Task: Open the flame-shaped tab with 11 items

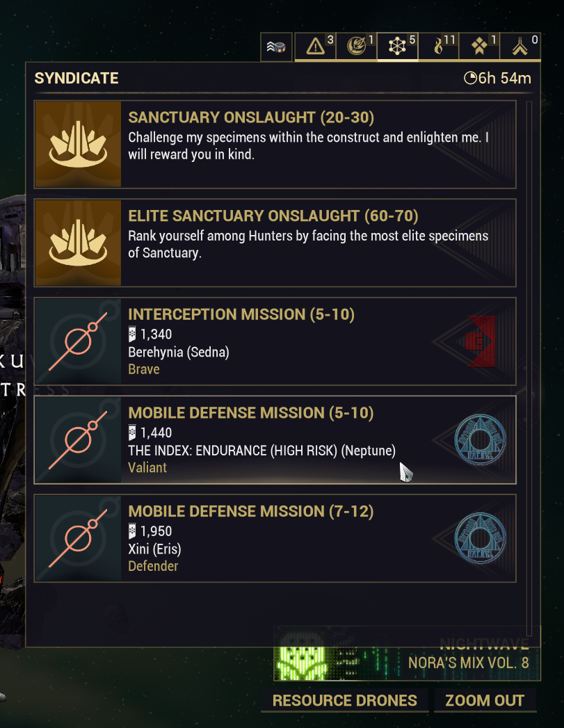Action: [438, 47]
